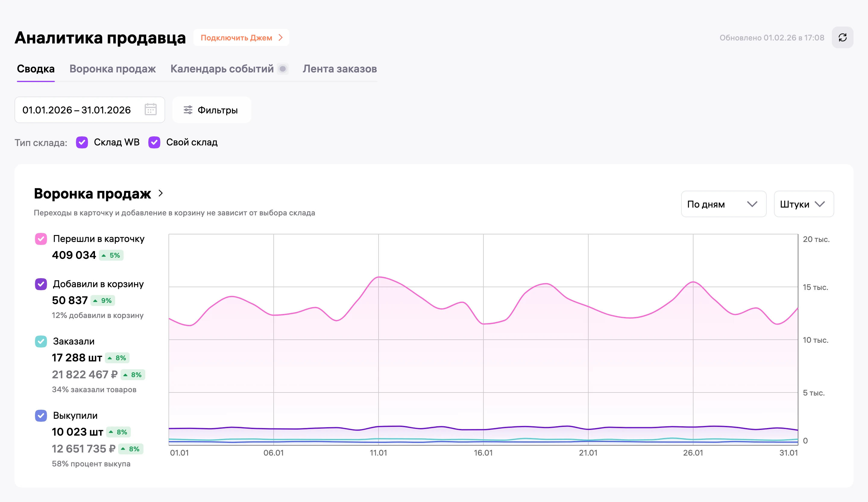Open the Фильтры button

pyautogui.click(x=212, y=110)
